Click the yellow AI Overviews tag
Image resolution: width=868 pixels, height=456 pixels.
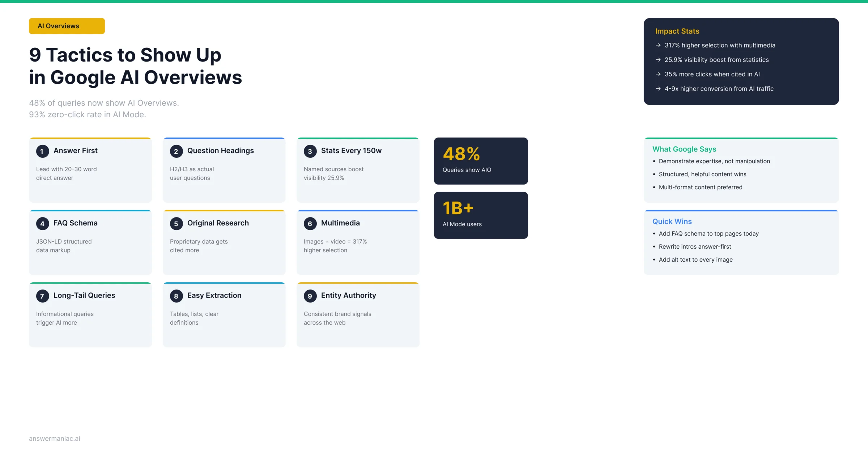[x=67, y=26]
